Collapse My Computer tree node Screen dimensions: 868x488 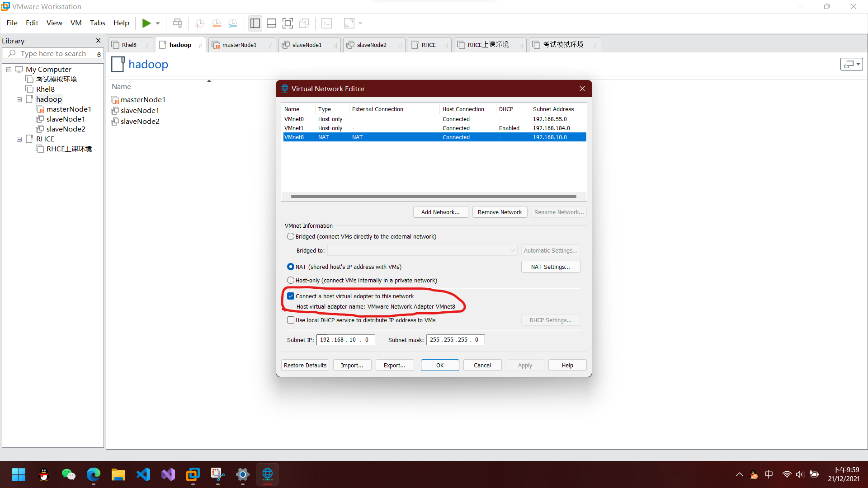click(9, 70)
